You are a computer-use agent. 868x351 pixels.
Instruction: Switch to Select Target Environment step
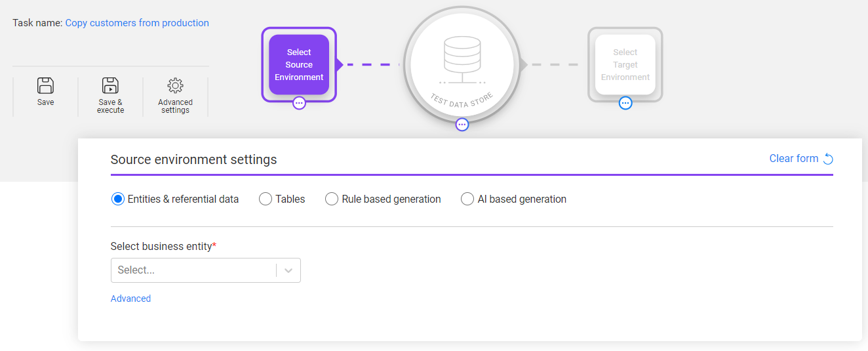click(625, 64)
